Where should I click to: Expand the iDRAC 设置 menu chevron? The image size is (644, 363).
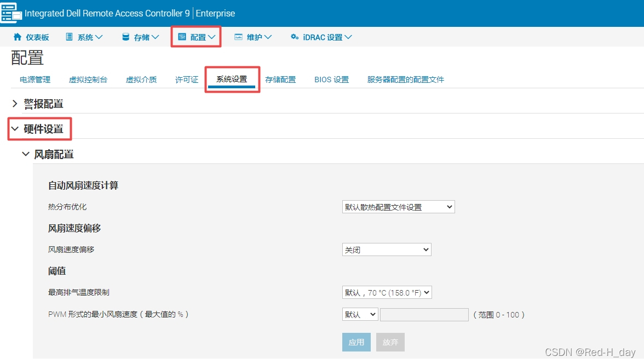coord(348,37)
